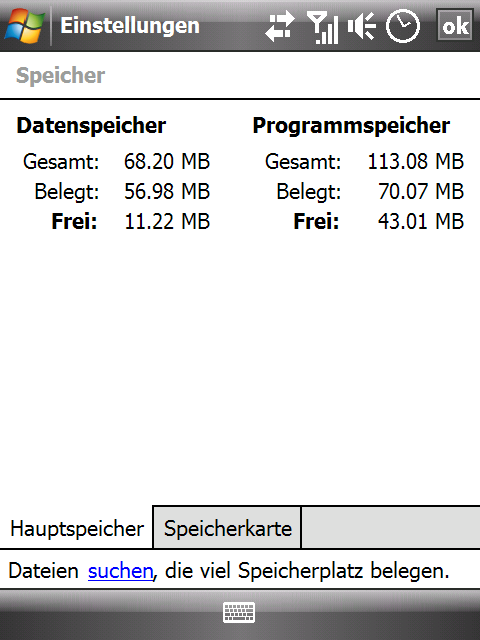Confirm with the ok button

pyautogui.click(x=455, y=26)
